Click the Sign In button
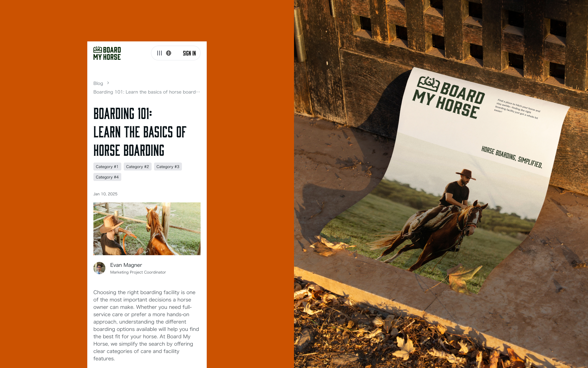The image size is (588, 368). point(189,53)
